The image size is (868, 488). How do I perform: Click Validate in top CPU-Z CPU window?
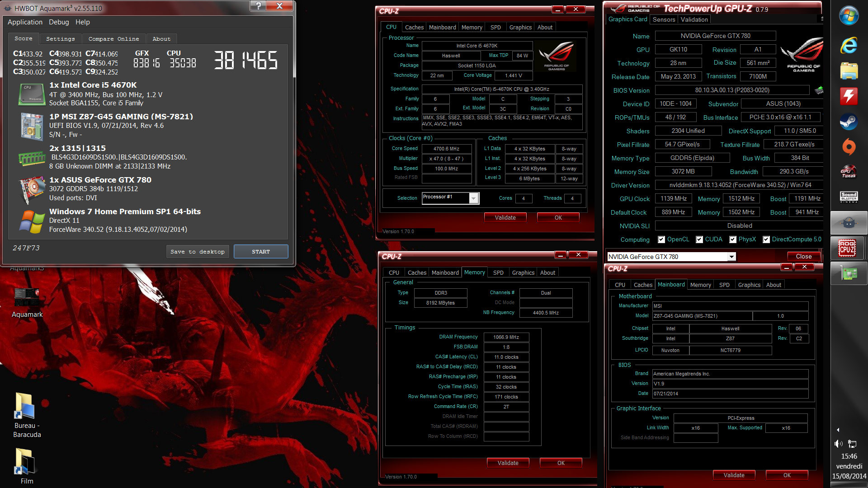[x=505, y=218]
